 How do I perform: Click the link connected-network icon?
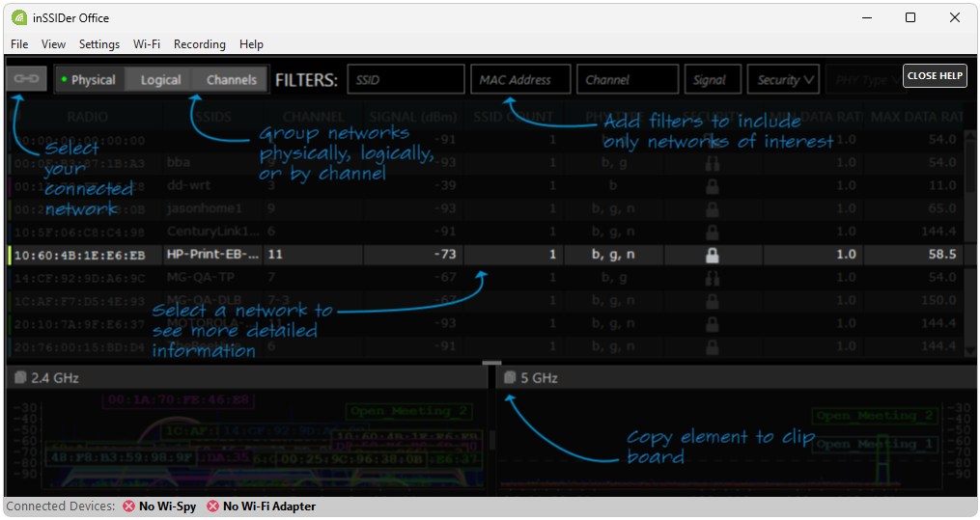tap(27, 79)
